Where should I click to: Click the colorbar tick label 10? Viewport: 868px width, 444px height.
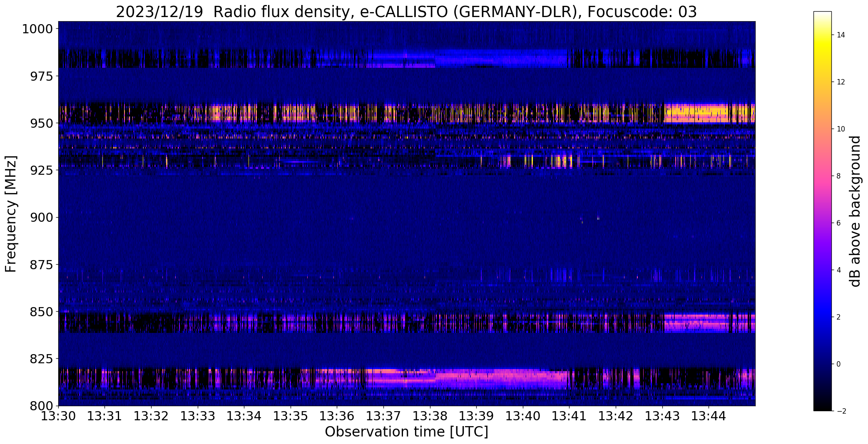click(x=841, y=129)
